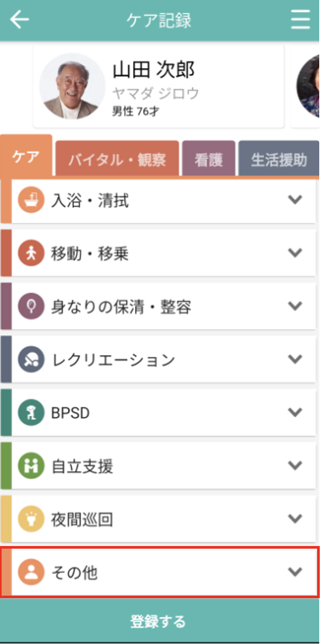Open the hamburger menu
This screenshot has width=323, height=644.
click(300, 20)
